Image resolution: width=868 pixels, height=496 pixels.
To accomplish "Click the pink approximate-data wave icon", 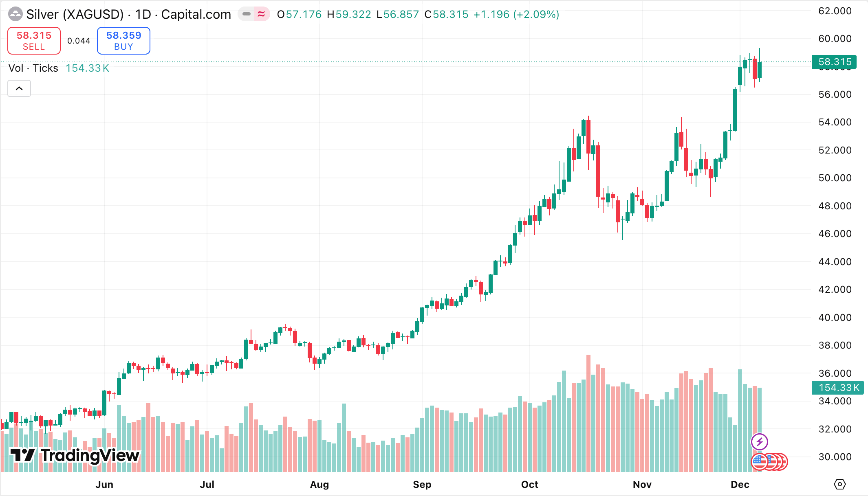I will click(x=261, y=14).
